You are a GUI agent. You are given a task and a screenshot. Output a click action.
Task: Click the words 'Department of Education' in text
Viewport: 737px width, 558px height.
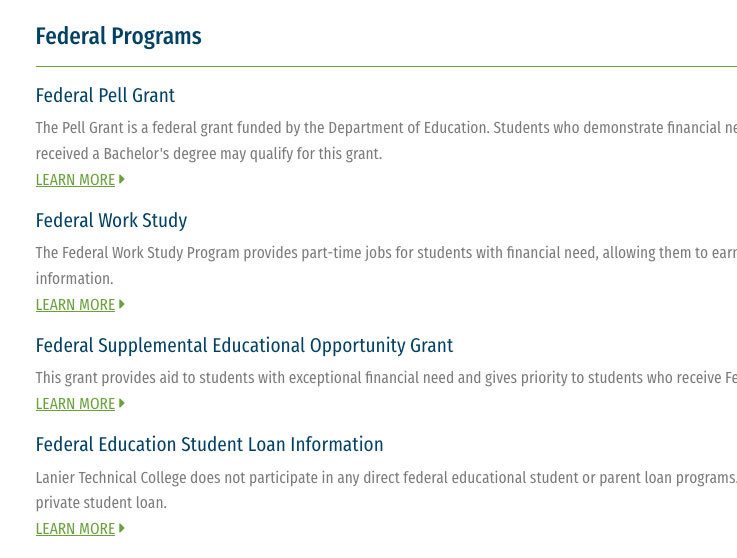pos(408,128)
